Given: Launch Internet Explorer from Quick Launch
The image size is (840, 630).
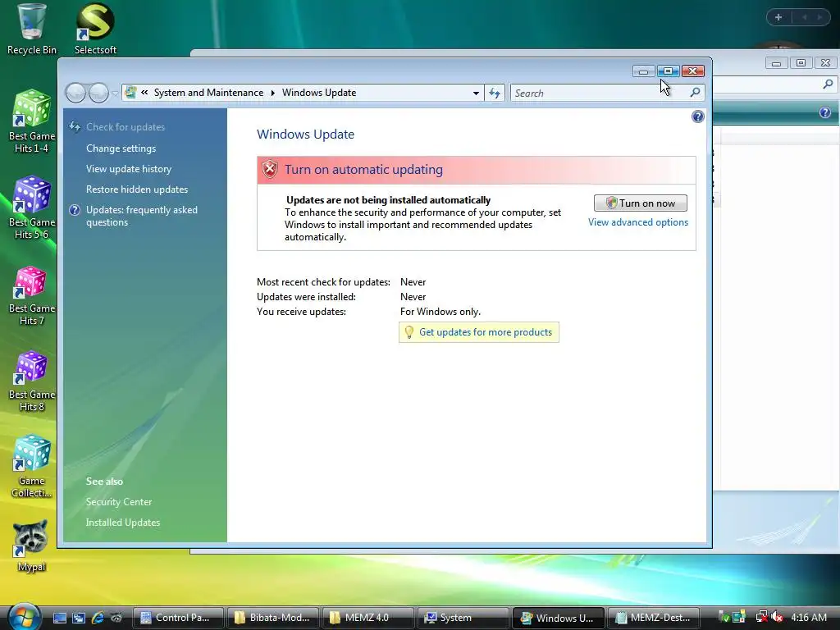Looking at the screenshot, I should pyautogui.click(x=98, y=618).
